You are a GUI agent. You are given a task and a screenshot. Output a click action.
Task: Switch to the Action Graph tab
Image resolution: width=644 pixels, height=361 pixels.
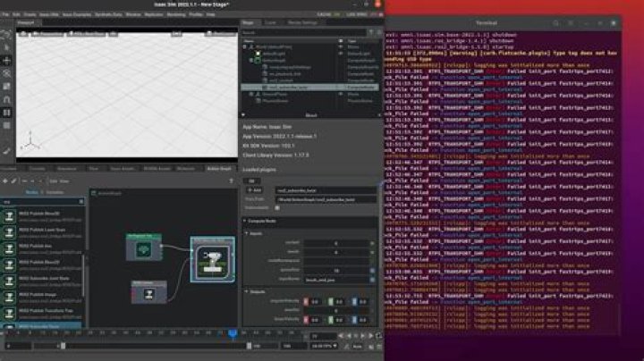[218, 167]
